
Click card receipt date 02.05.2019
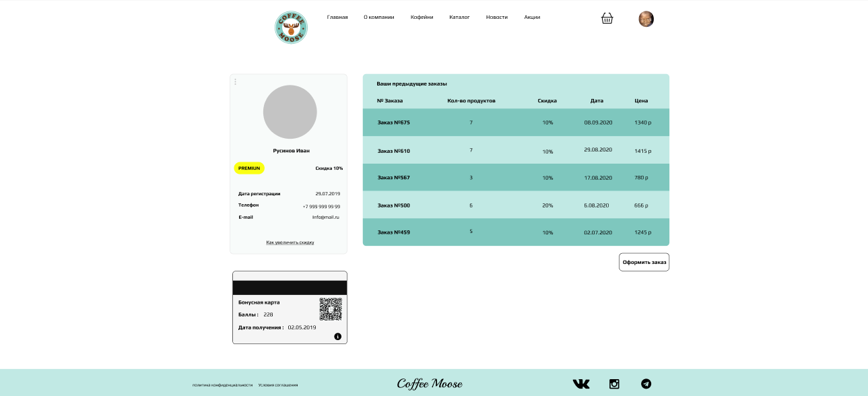coord(302,327)
